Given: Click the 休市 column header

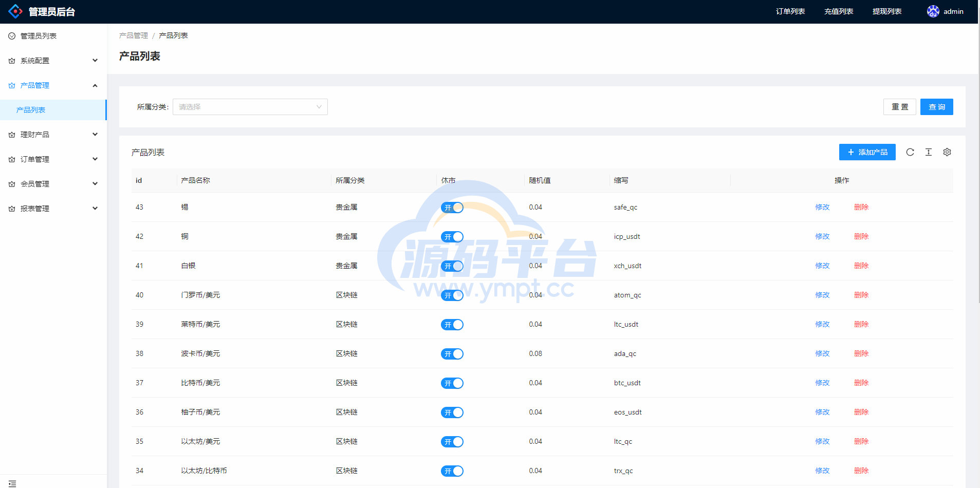Looking at the screenshot, I should coord(448,180).
